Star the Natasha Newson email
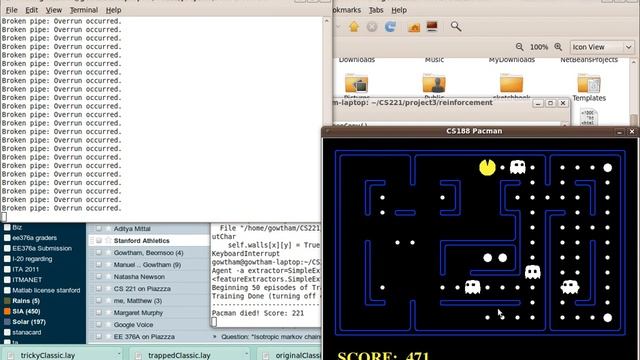This screenshot has width=640, height=360. tap(108, 277)
